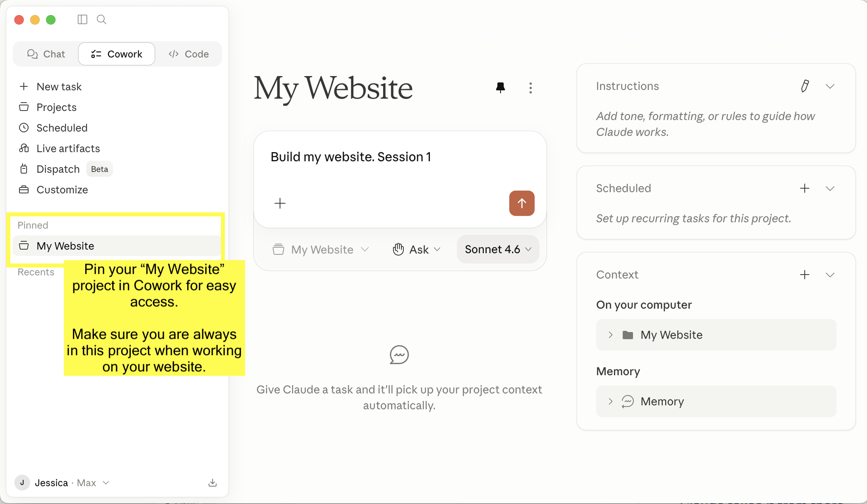Open Jessica account menu
Screen dimensions: 867x504
(x=62, y=483)
